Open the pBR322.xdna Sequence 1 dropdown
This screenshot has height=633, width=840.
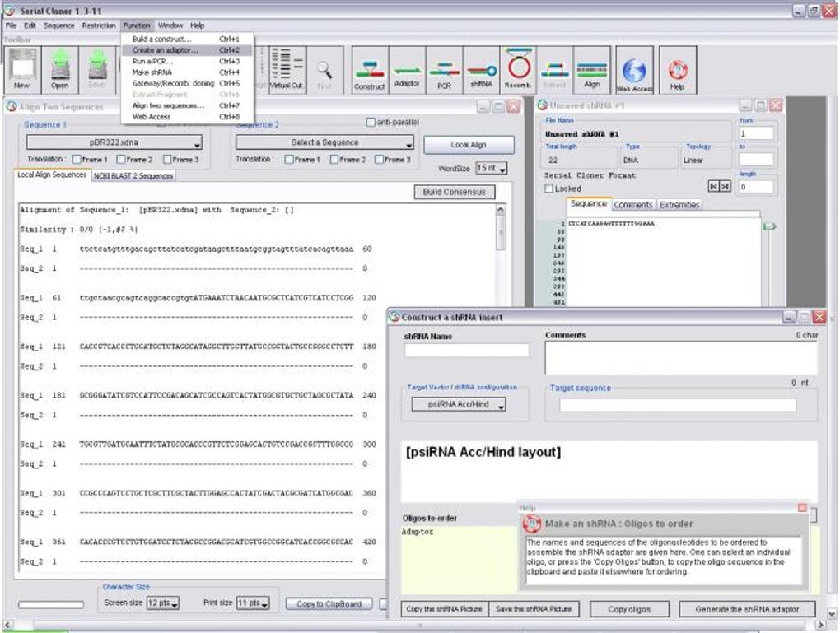click(x=114, y=142)
